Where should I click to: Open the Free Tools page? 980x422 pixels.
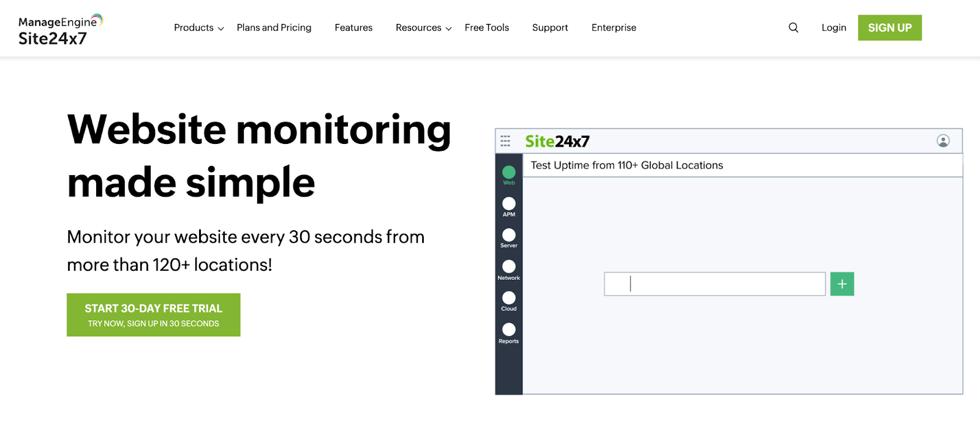point(487,28)
